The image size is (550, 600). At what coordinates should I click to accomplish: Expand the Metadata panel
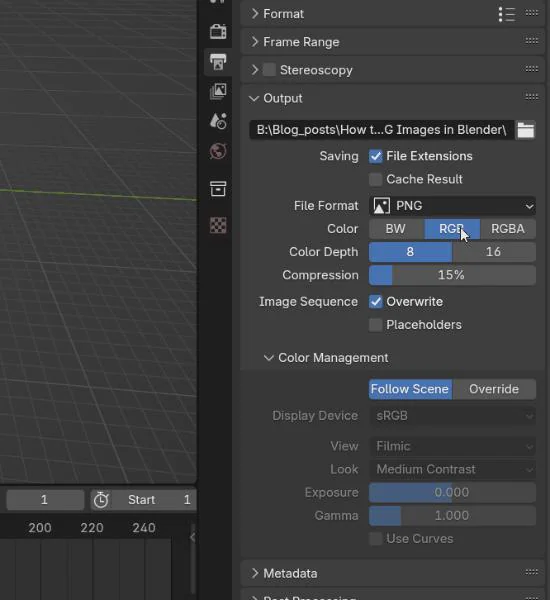pyautogui.click(x=255, y=573)
